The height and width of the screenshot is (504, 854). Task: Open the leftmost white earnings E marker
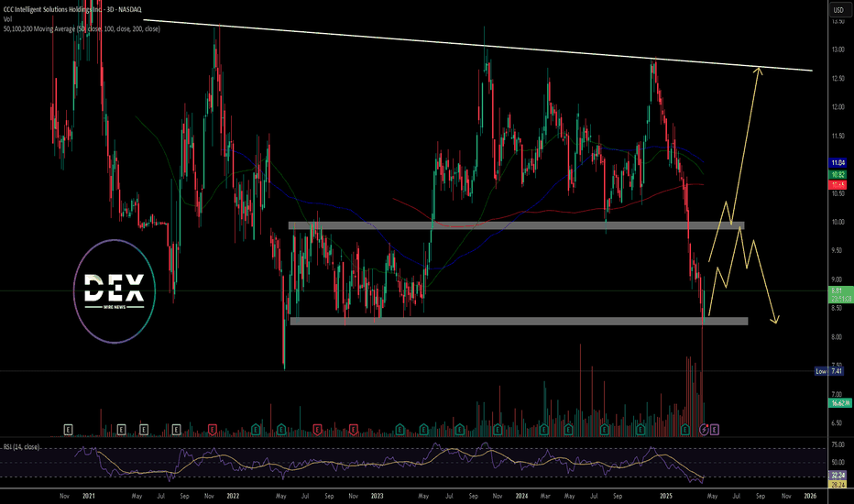(x=68, y=430)
